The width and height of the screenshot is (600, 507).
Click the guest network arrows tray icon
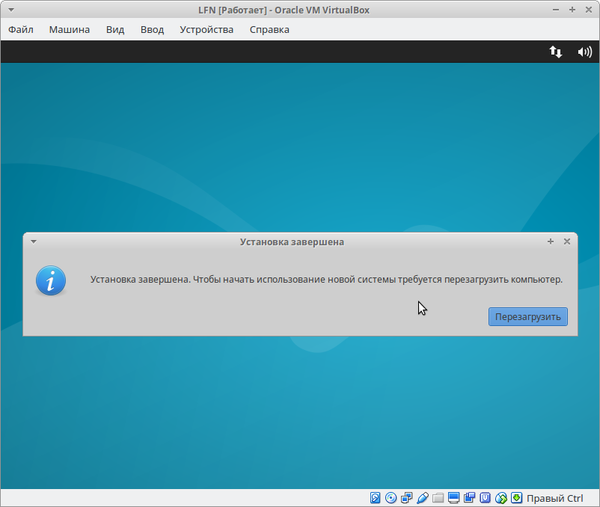[556, 52]
